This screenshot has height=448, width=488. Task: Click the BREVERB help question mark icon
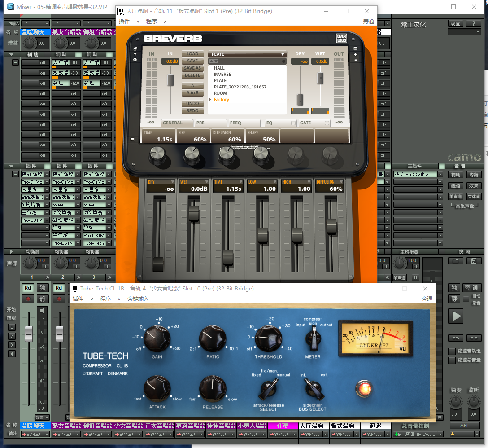135,54
